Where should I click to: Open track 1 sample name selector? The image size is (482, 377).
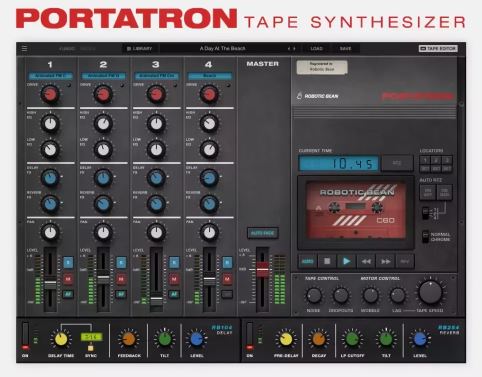[x=50, y=76]
